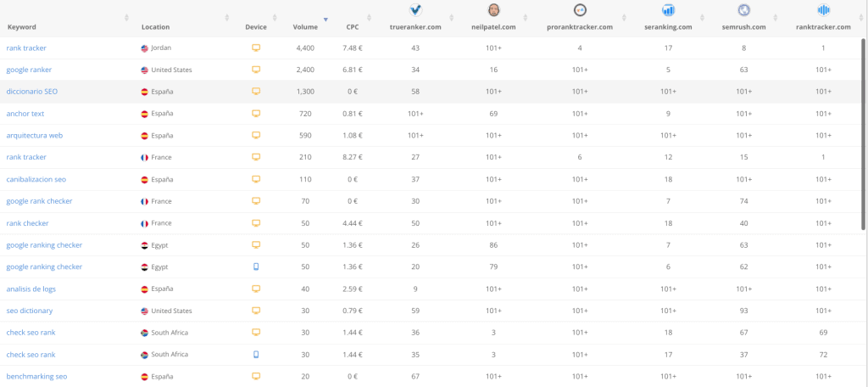
Task: Click desktop device icon in diccionario SEO row
Action: click(256, 92)
